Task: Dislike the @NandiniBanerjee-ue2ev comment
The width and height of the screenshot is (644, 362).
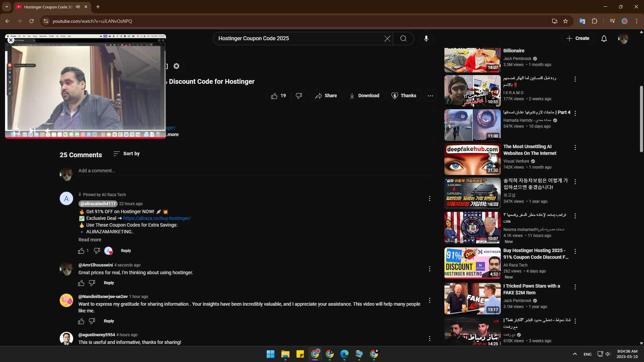Action: tap(92, 321)
